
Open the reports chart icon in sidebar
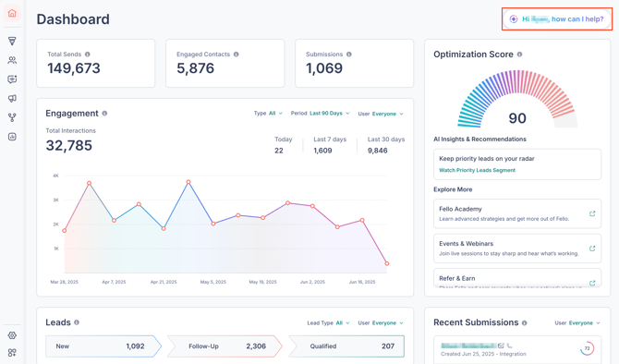click(12, 137)
